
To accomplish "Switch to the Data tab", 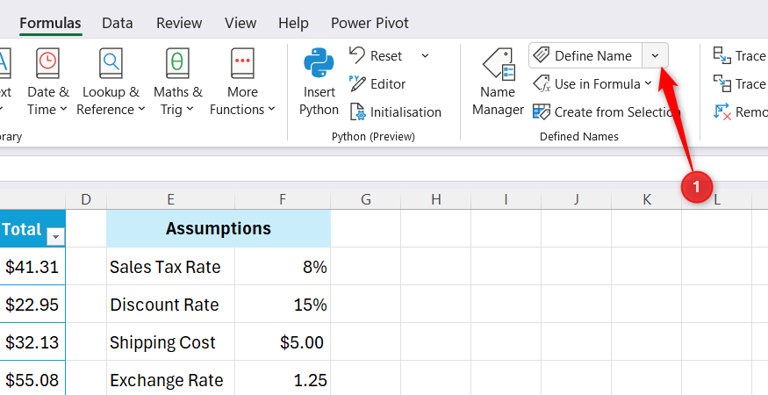I will pyautogui.click(x=117, y=23).
